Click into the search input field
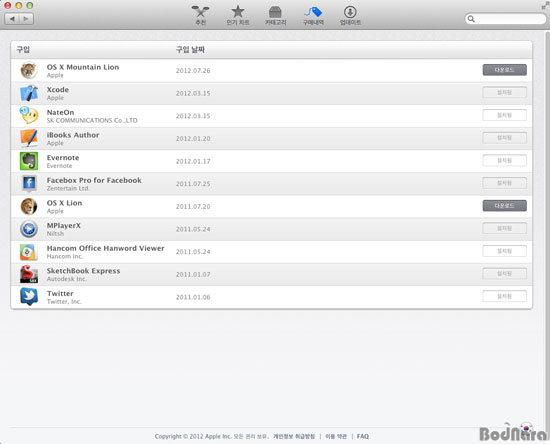This screenshot has height=444, width=550. point(505,19)
